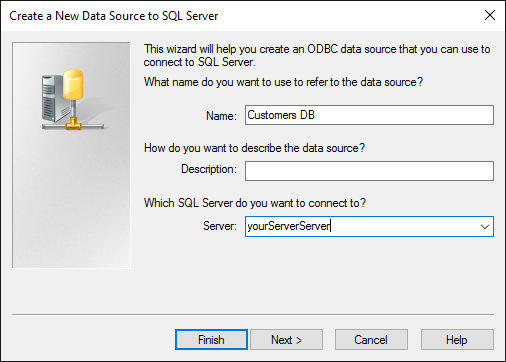The image size is (506, 362).
Task: Click the blank gray panel below the server graphic
Action: pyautogui.click(x=71, y=200)
